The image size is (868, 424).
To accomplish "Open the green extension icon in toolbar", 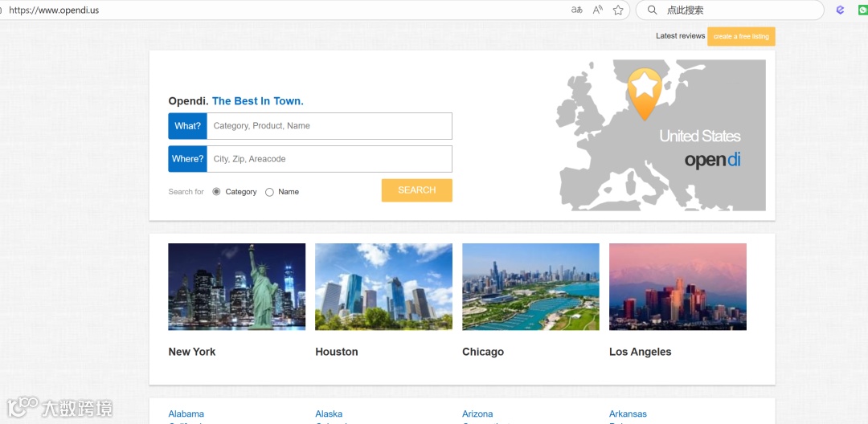I will 862,10.
